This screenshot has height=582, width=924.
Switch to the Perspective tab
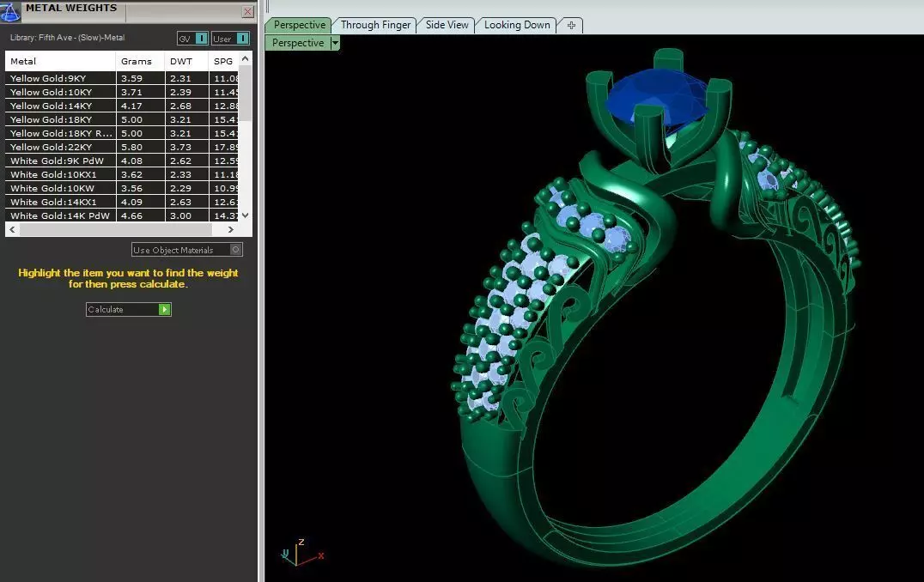(300, 25)
